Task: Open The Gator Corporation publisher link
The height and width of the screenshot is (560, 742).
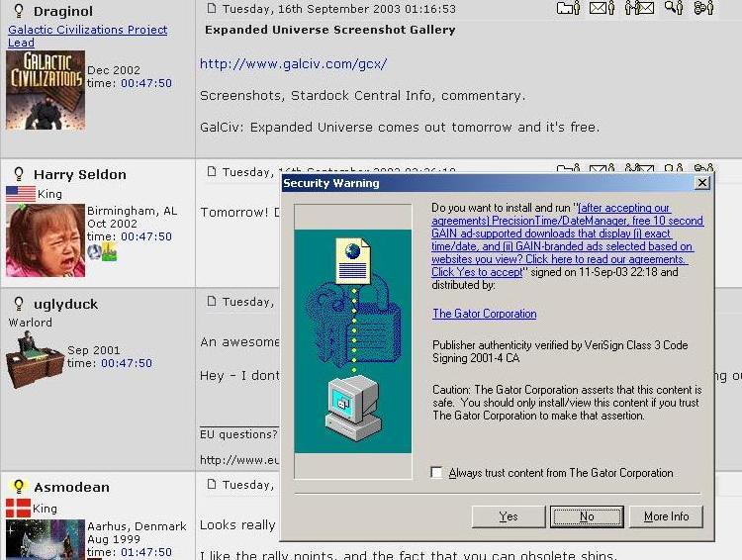Action: tap(484, 314)
